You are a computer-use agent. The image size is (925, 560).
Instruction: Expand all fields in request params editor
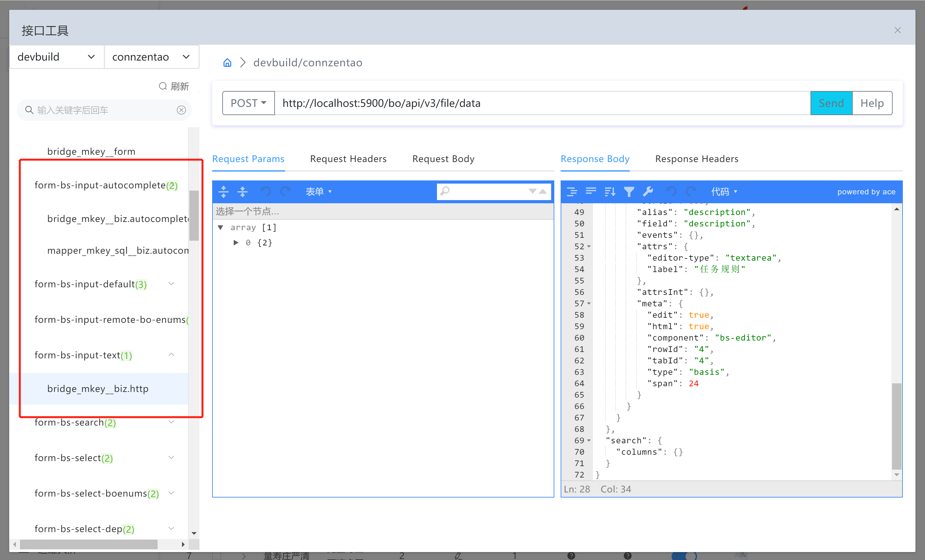[x=223, y=192]
